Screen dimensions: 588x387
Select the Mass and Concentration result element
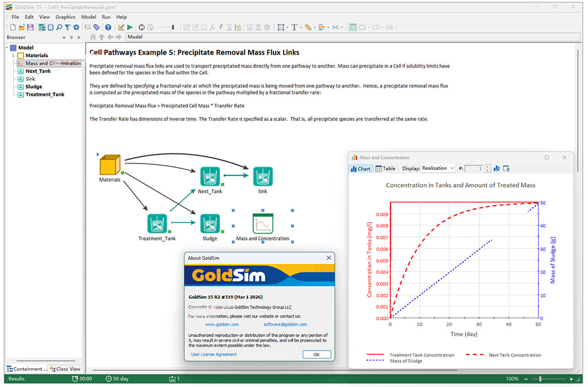[x=262, y=223]
